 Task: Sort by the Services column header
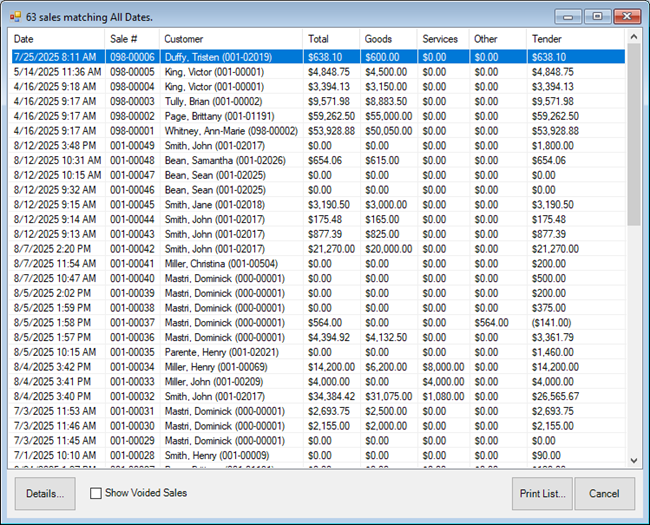click(443, 39)
